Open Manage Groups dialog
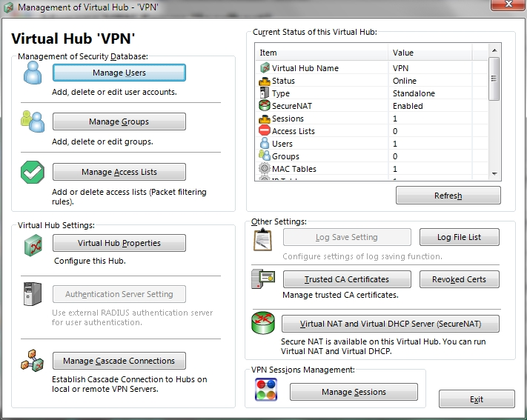 point(119,121)
